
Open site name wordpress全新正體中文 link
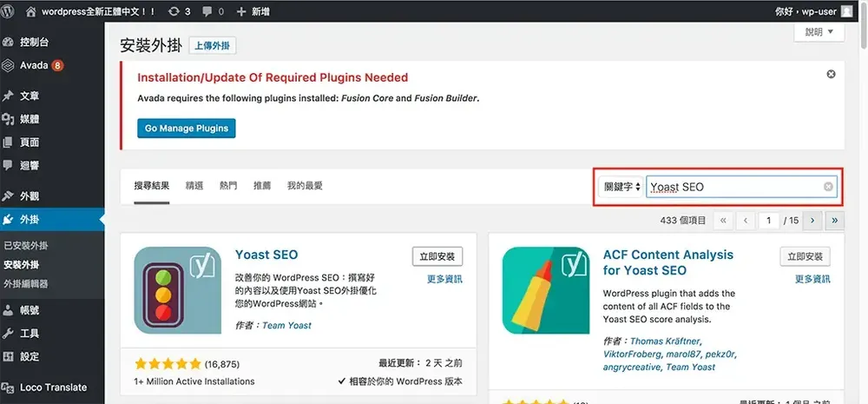[99, 11]
